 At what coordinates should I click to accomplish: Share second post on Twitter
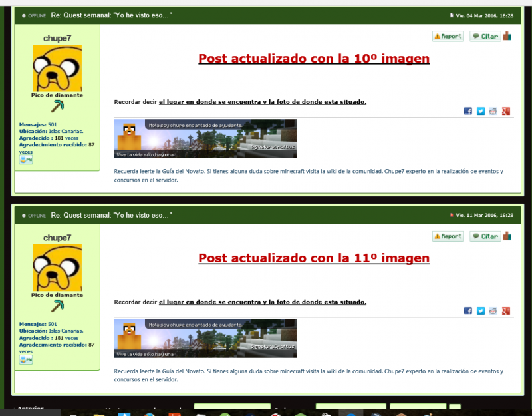pos(481,311)
